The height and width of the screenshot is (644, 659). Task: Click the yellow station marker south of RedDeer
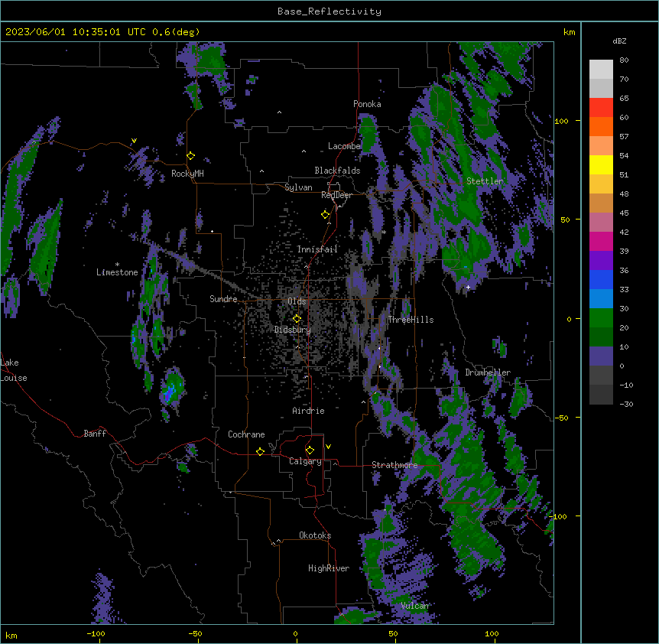coord(326,215)
